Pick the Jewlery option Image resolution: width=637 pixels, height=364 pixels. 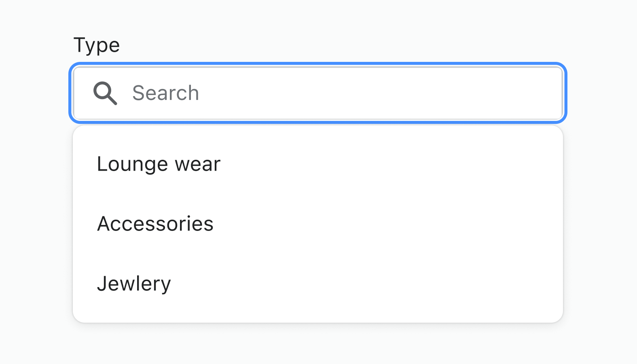pos(134,284)
